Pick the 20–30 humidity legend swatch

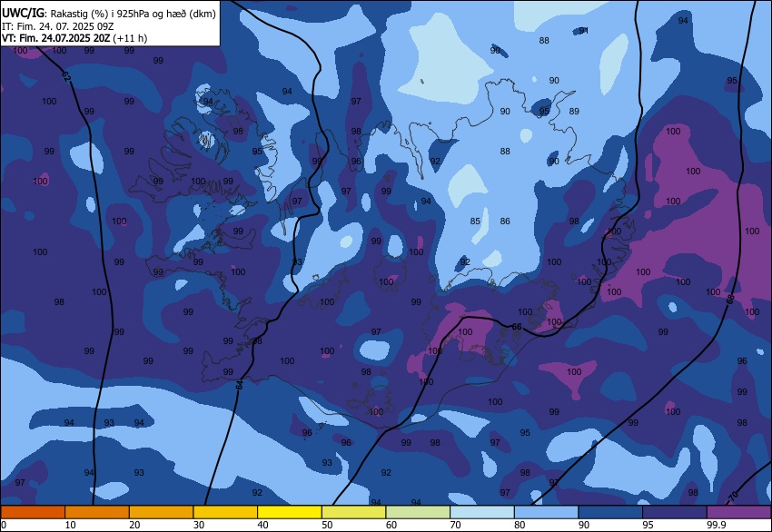click(x=161, y=512)
